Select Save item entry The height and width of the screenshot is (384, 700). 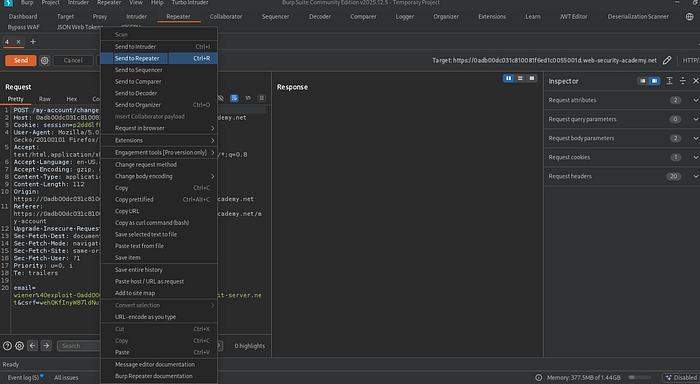coord(159,258)
